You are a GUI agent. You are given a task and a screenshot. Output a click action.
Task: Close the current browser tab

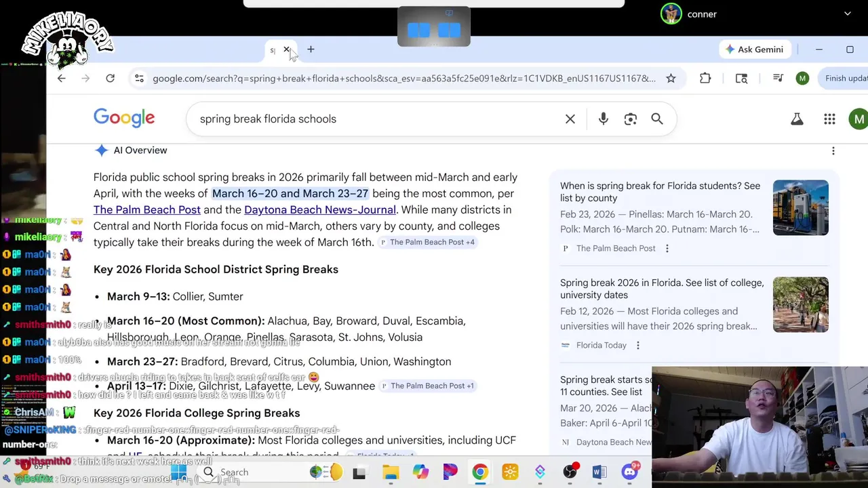click(x=286, y=49)
